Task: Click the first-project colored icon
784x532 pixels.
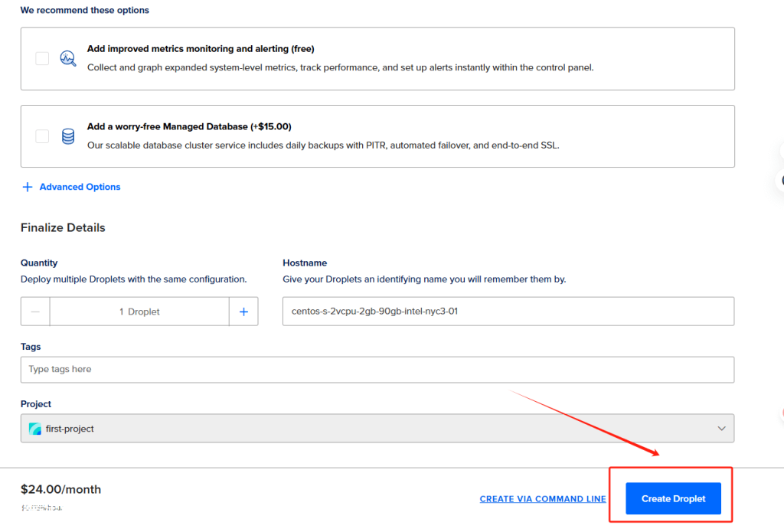Action: 35,429
